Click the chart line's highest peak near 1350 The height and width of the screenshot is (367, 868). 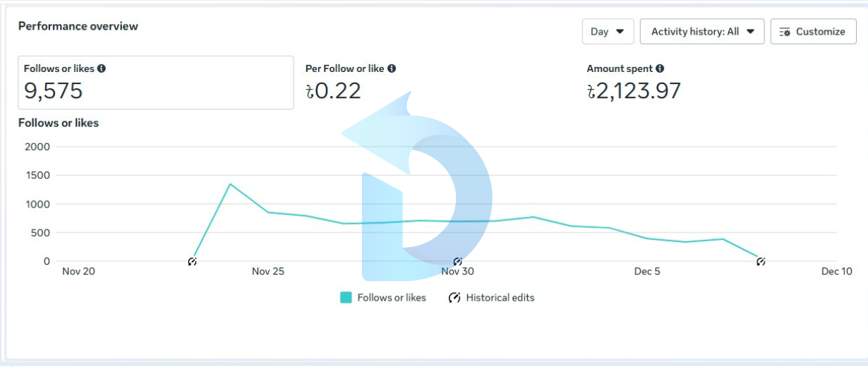(230, 184)
